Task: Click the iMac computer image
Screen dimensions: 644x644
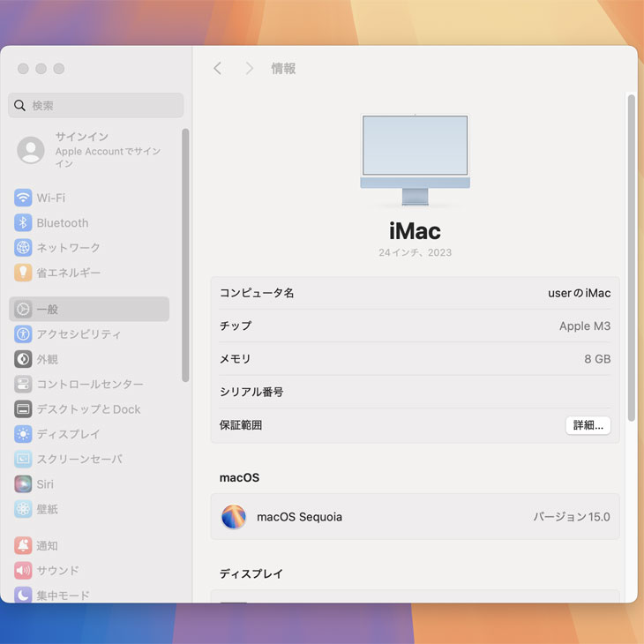Action: pyautogui.click(x=415, y=161)
